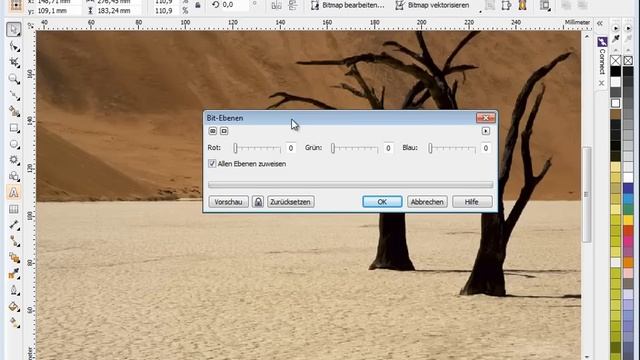The width and height of the screenshot is (640, 360).
Task: Click the Zurücksetzen button
Action: tap(291, 202)
